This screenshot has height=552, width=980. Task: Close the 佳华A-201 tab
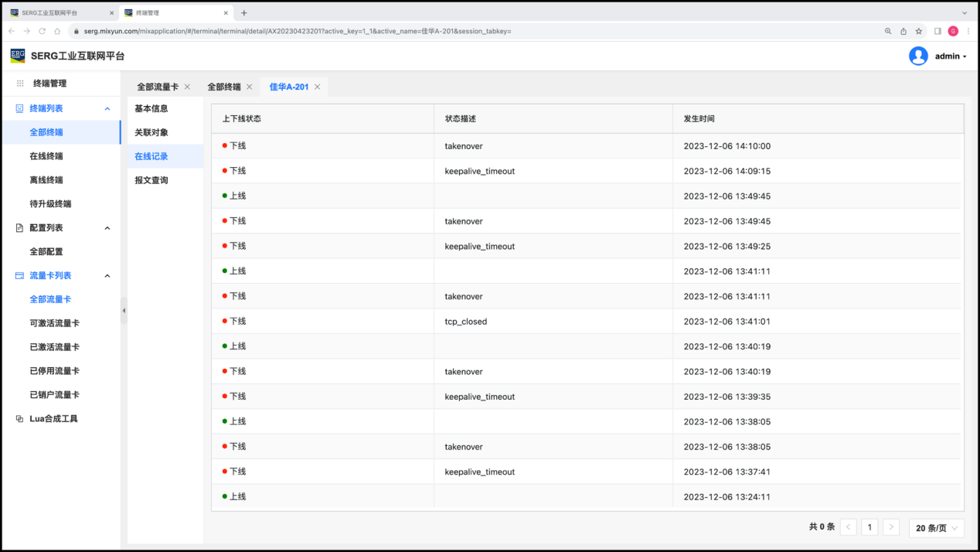[317, 87]
